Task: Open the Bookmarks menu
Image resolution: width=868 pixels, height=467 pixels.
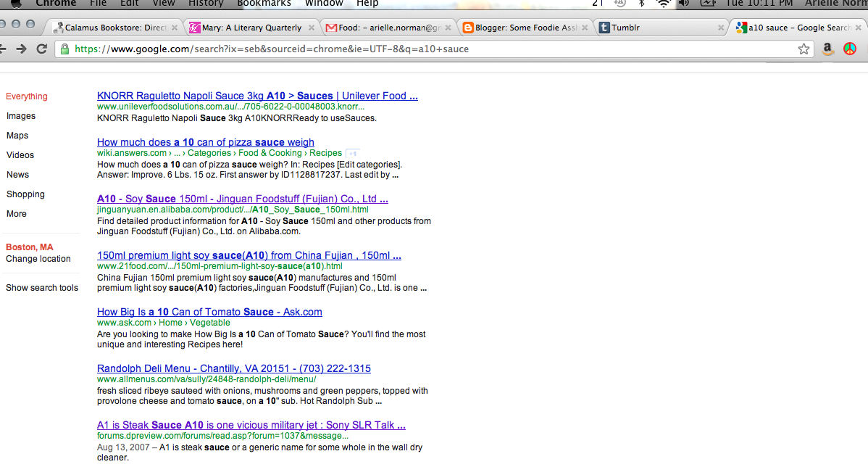Action: pyautogui.click(x=264, y=3)
